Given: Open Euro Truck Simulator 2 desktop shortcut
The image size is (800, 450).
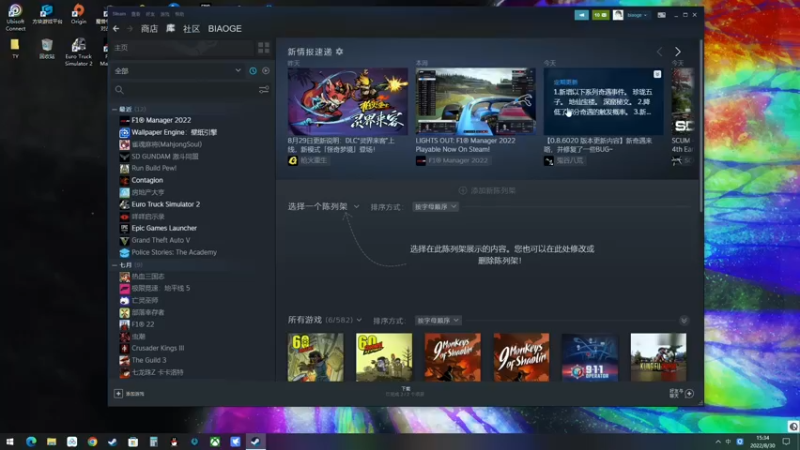Looking at the screenshot, I should 79,52.
